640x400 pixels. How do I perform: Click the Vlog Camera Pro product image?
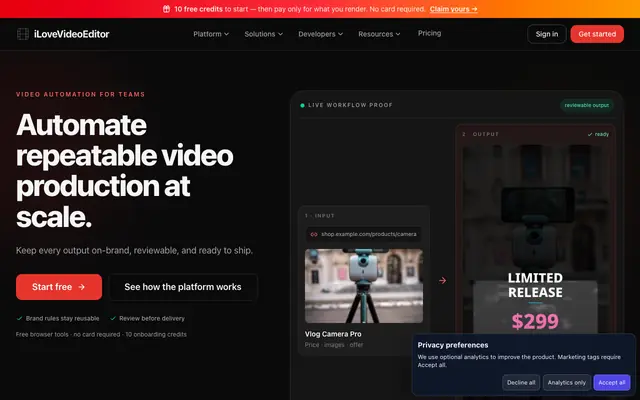364,286
